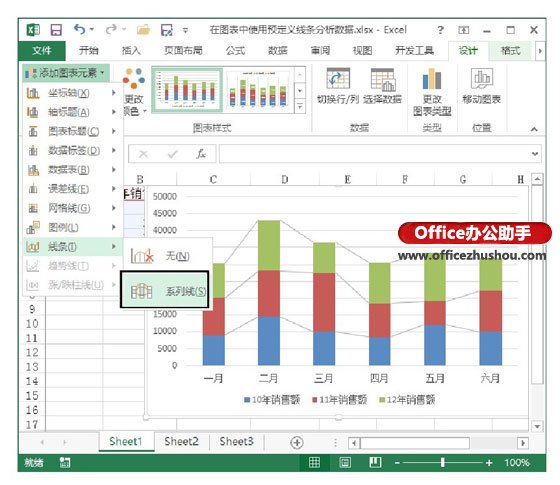Click the ribbon display options icon
The image size is (560, 485).
click(x=464, y=30)
